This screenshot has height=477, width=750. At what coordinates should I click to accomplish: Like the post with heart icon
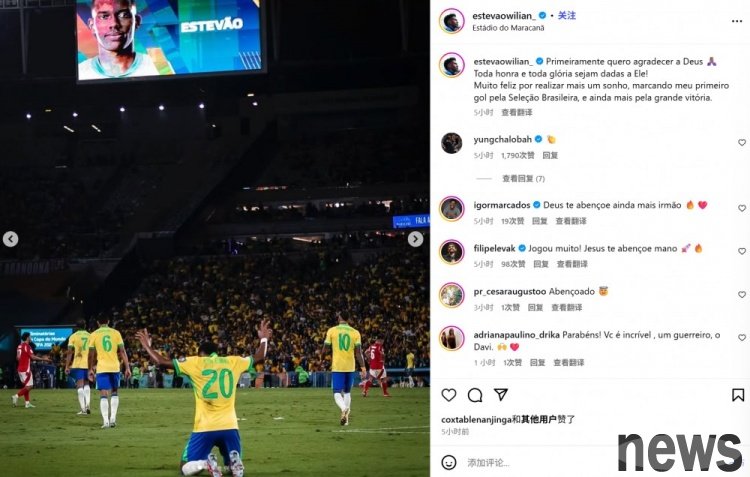pyautogui.click(x=449, y=395)
